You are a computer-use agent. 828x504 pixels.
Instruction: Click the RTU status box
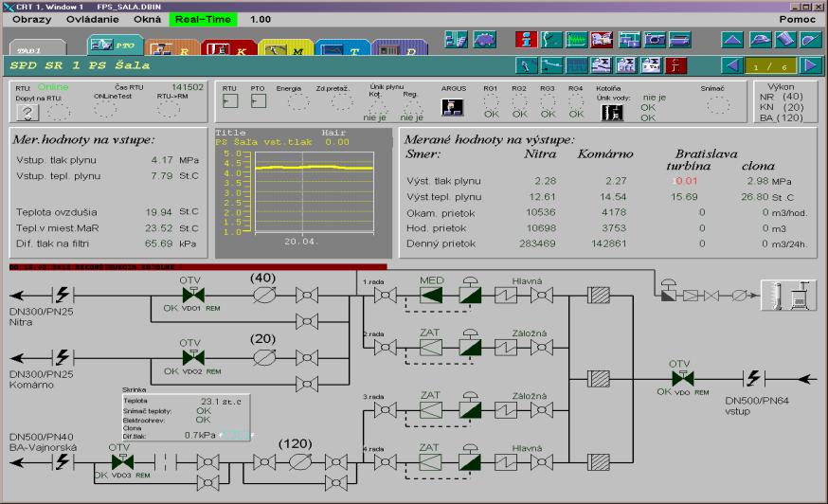pos(230,101)
